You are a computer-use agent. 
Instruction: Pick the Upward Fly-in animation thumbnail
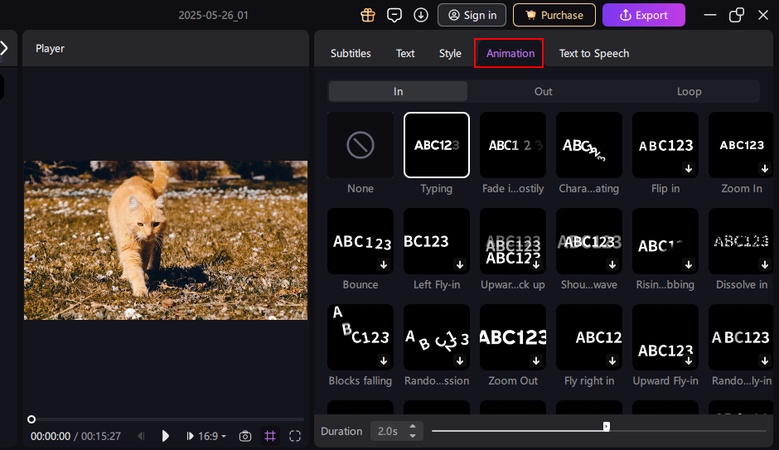(x=665, y=337)
